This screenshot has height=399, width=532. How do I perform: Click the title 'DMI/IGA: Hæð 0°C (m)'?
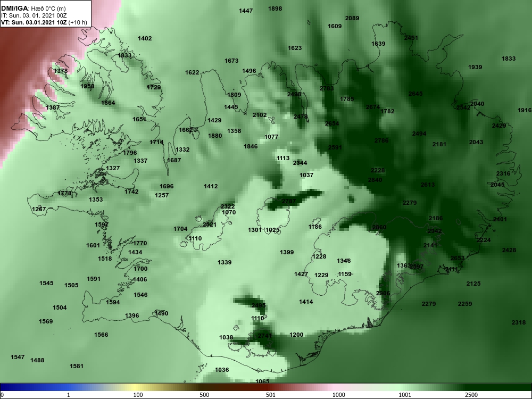[x=33, y=9]
